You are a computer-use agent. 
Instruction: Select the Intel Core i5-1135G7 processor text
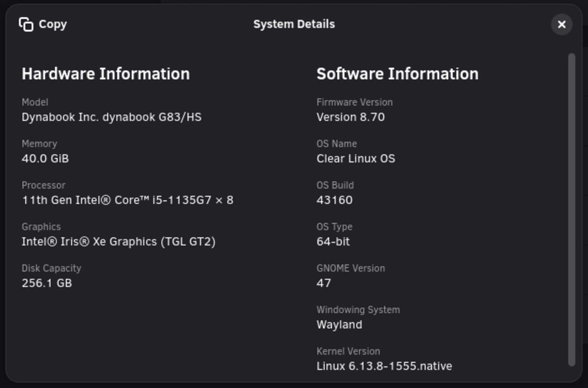(x=127, y=200)
